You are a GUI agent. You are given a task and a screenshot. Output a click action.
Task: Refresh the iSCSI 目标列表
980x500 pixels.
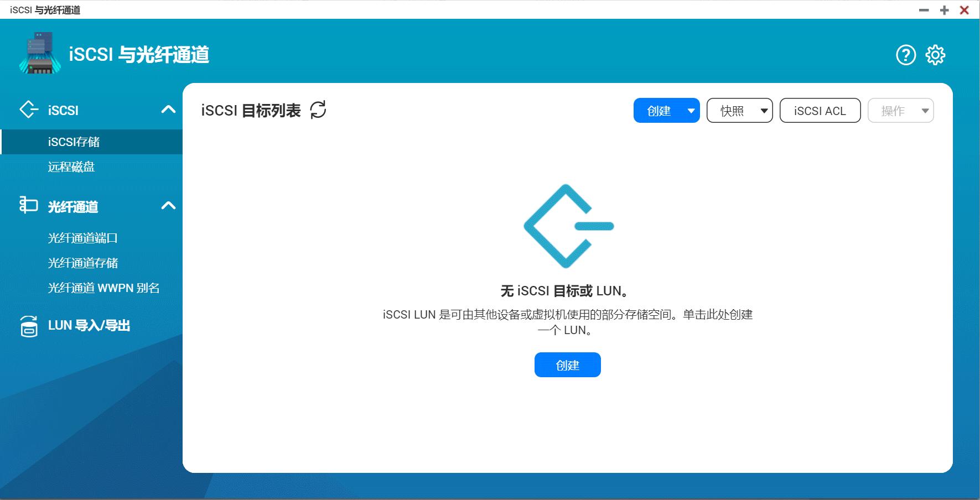[x=317, y=110]
